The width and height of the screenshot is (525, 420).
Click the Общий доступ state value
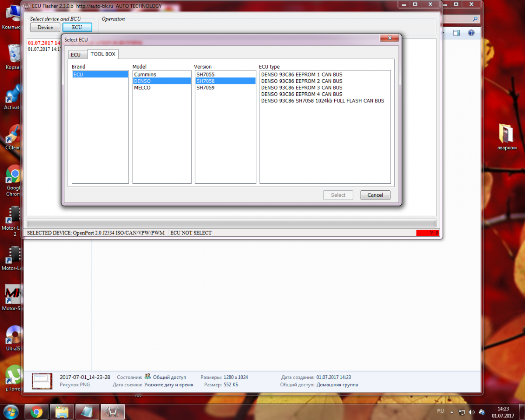pos(169,377)
